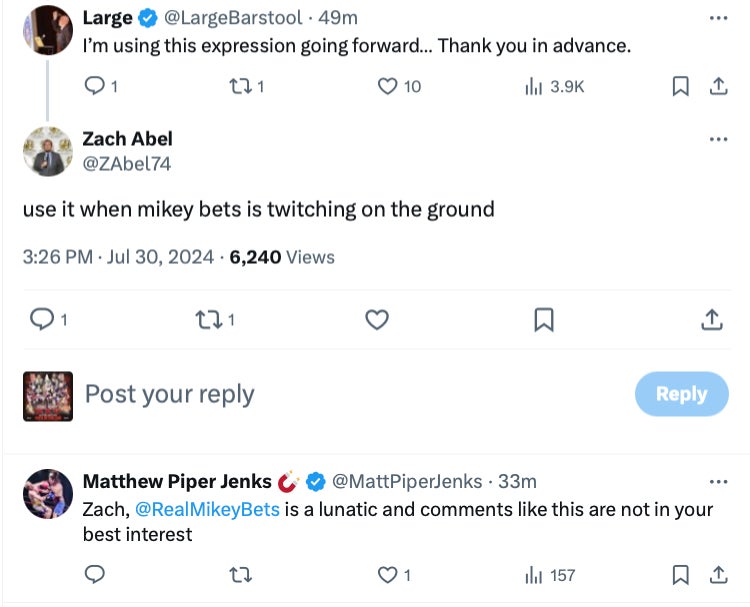Bookmark Large's tweet
This screenshot has width=750, height=607.
[x=680, y=87]
